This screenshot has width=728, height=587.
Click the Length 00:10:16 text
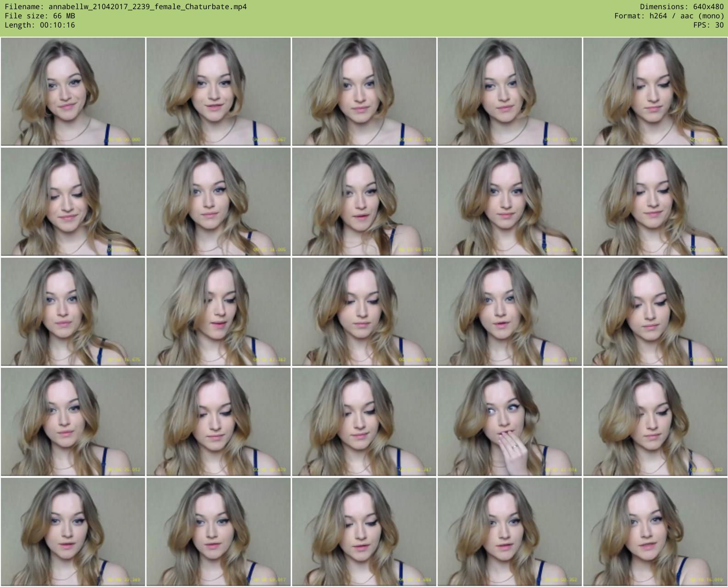click(40, 25)
